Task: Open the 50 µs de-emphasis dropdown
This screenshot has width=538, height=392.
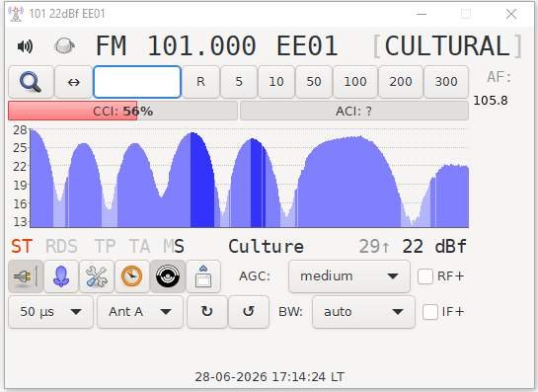Action: click(x=50, y=312)
